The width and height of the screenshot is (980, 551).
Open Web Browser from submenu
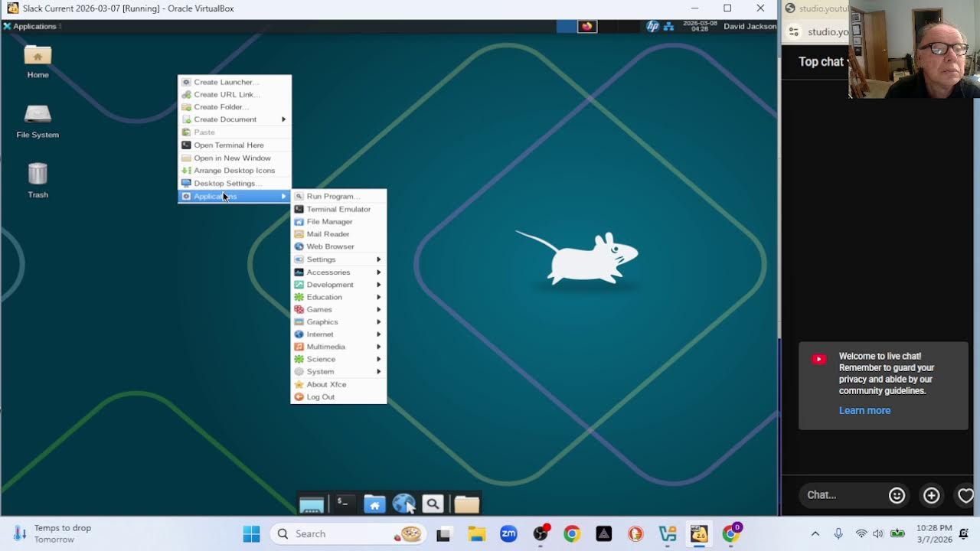pos(338,246)
